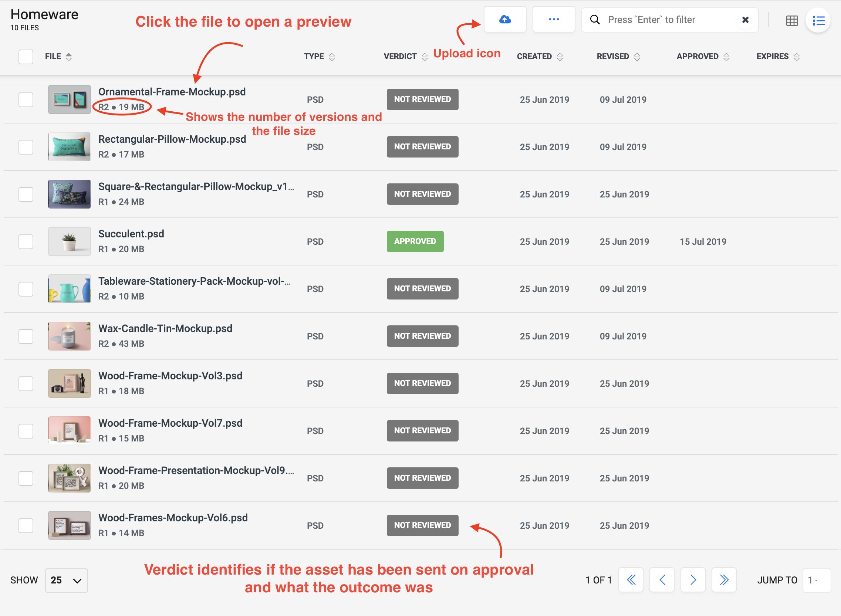Go to the first page
This screenshot has height=616, width=841.
[x=631, y=580]
